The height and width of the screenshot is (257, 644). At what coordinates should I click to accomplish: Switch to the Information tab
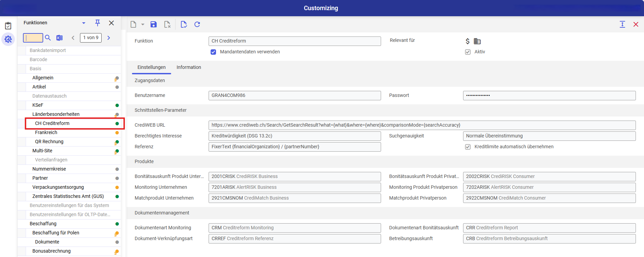189,67
